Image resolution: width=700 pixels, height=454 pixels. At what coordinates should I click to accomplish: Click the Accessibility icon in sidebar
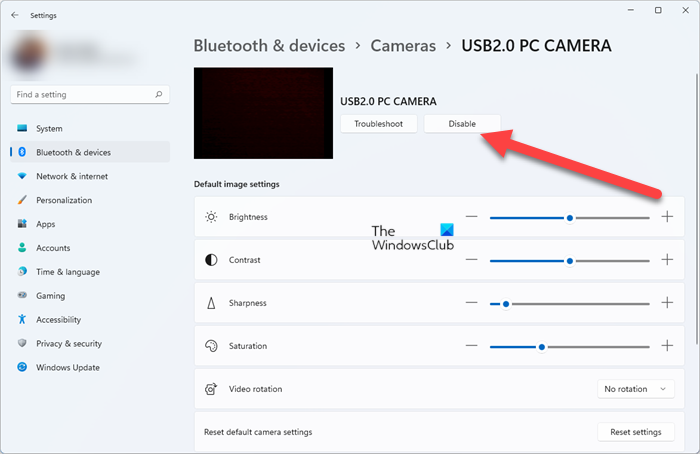pos(22,320)
